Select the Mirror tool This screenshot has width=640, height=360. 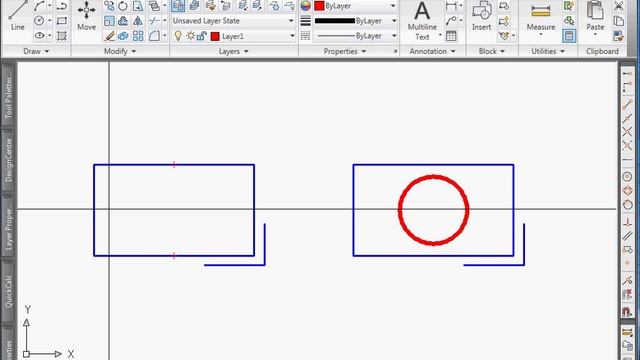[x=138, y=20]
